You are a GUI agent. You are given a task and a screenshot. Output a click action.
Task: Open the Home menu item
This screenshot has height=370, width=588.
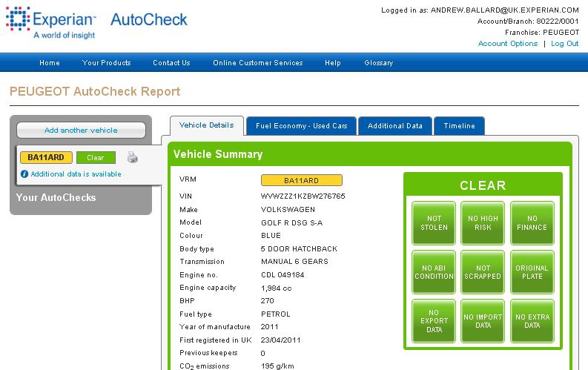pos(50,62)
